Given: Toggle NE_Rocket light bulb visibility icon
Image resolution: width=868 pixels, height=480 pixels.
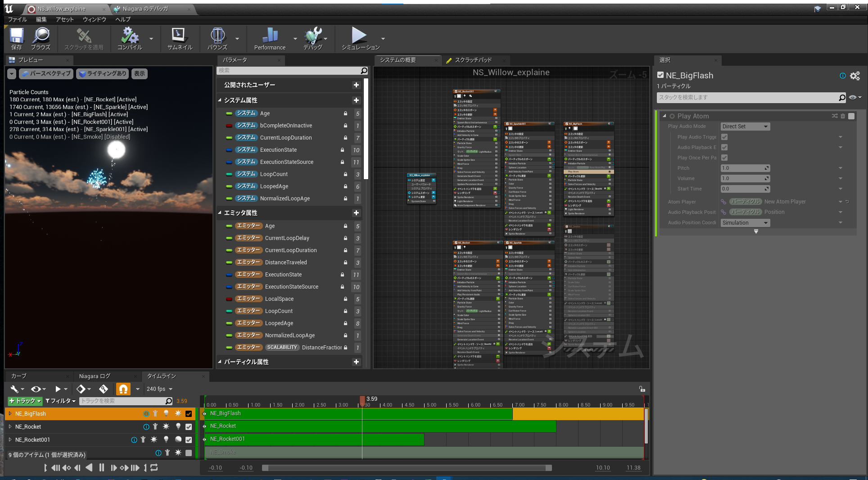Looking at the screenshot, I should pos(178,427).
